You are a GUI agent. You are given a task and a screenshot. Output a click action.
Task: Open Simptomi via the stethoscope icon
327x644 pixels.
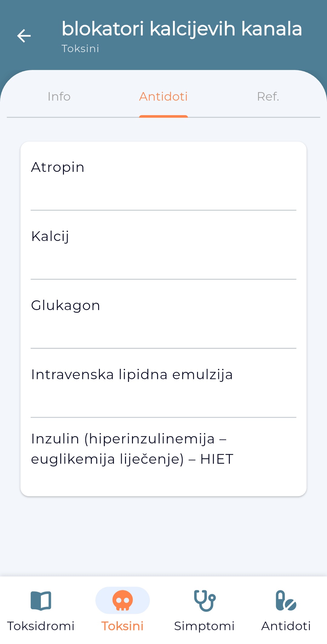pos(204,600)
